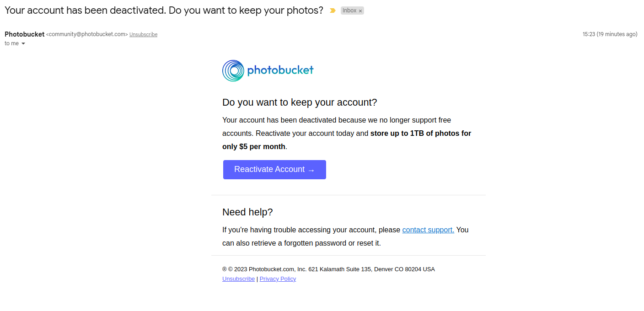Remove the Inbox label with its x
The width and height of the screenshot is (644, 311).
[360, 11]
